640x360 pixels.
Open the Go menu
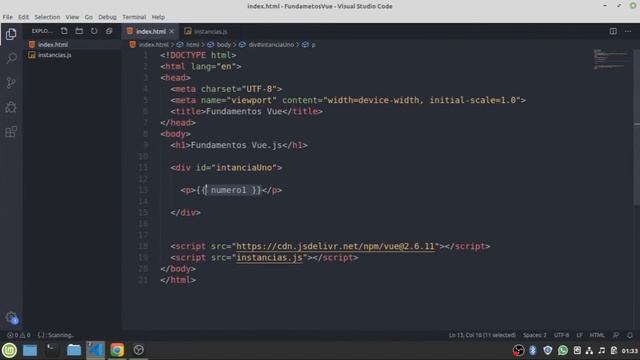coord(89,17)
